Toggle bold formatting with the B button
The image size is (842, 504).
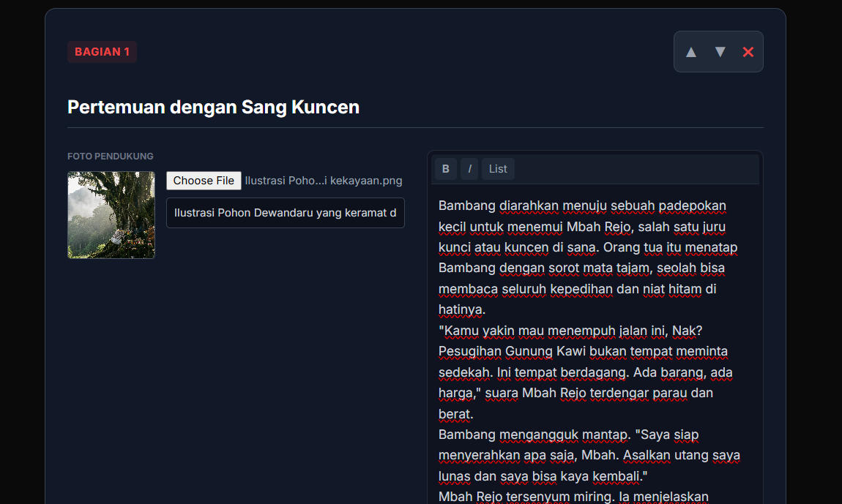click(x=445, y=169)
